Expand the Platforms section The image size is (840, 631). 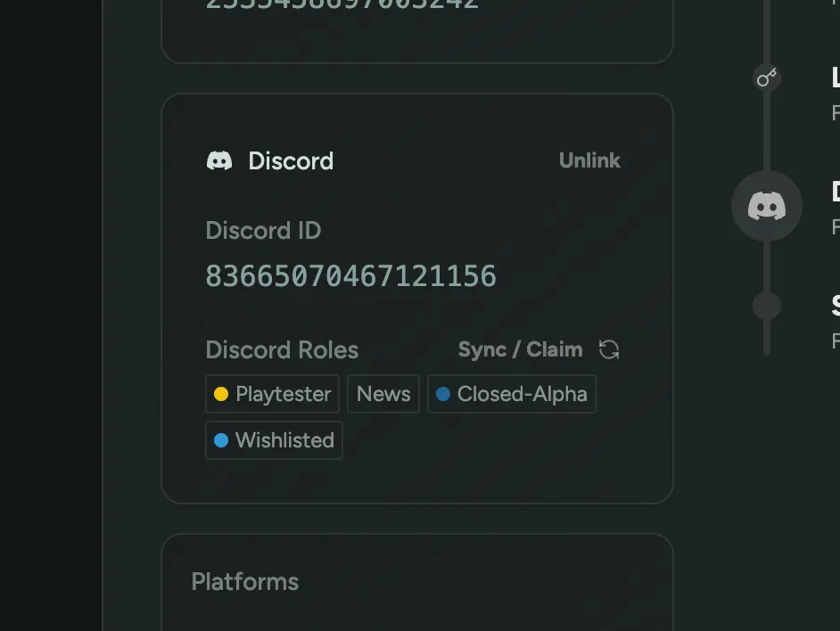[x=245, y=581]
